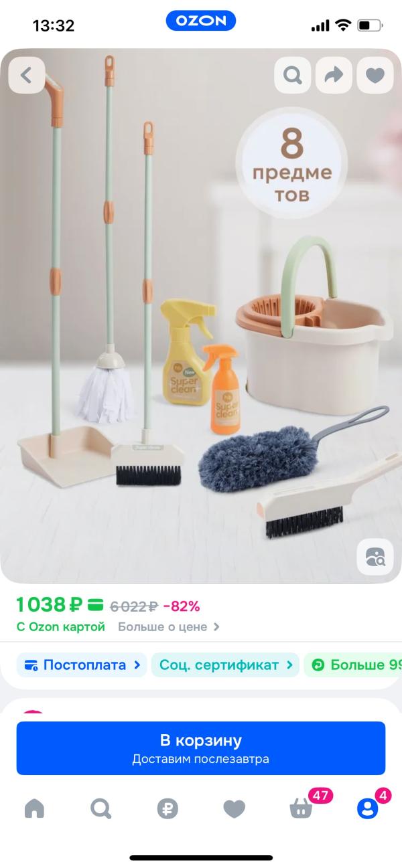Open search with magnifier icon over photo
The image size is (402, 868).
tap(293, 75)
